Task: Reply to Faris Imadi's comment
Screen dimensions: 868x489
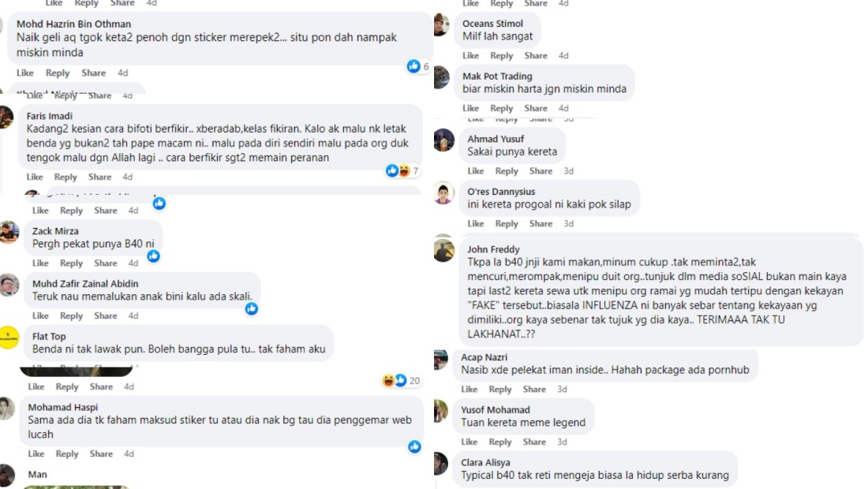Action: [x=65, y=177]
